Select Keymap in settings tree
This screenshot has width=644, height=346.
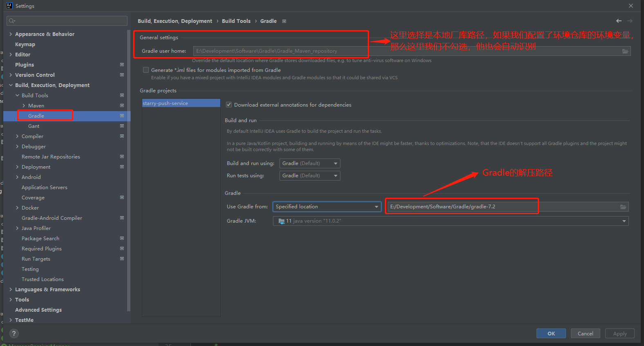coord(25,44)
